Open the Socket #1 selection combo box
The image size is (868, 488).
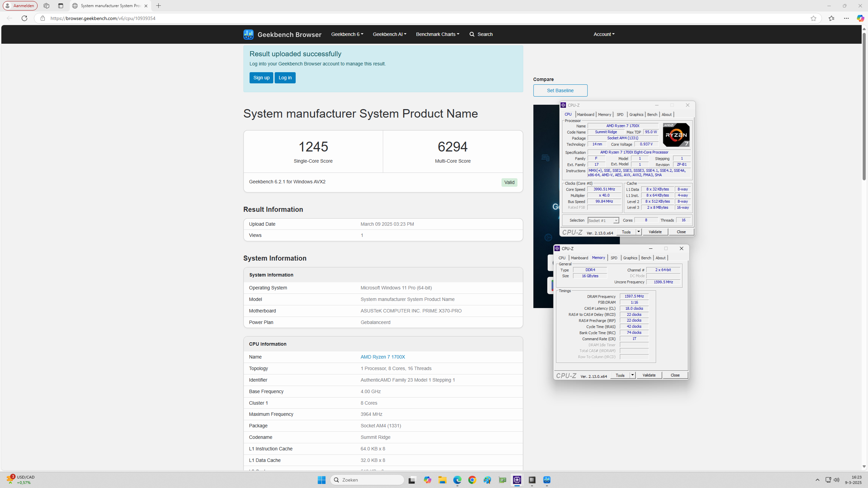[603, 221]
